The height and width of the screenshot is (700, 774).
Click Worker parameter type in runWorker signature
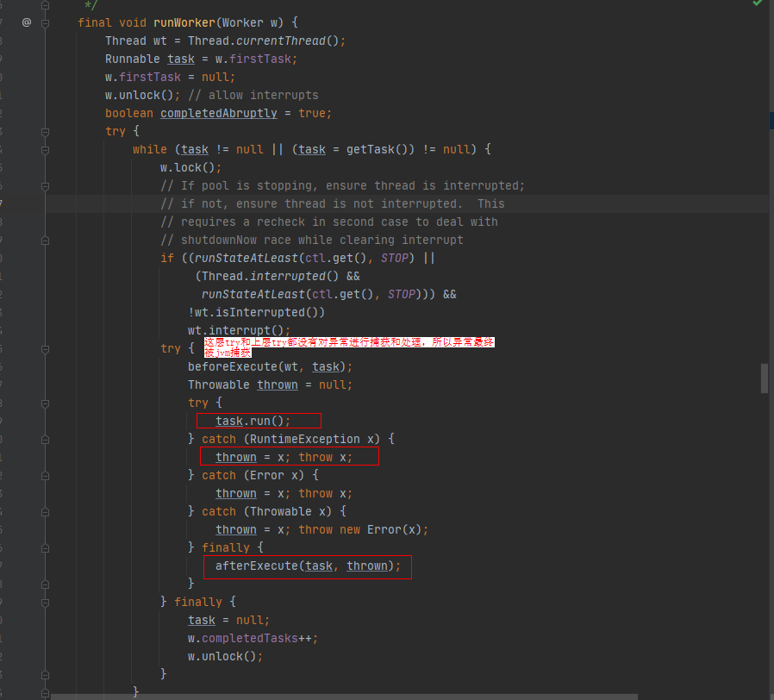(243, 22)
